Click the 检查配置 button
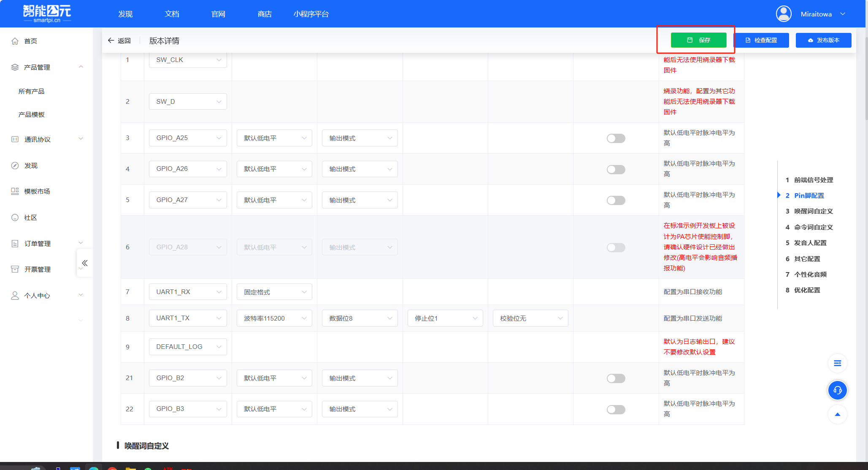868x470 pixels. click(x=762, y=40)
